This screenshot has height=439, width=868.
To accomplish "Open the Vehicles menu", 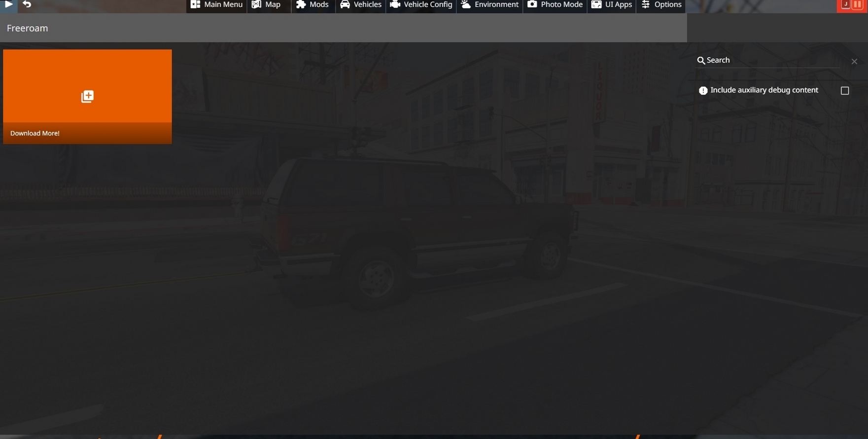I will tap(361, 5).
